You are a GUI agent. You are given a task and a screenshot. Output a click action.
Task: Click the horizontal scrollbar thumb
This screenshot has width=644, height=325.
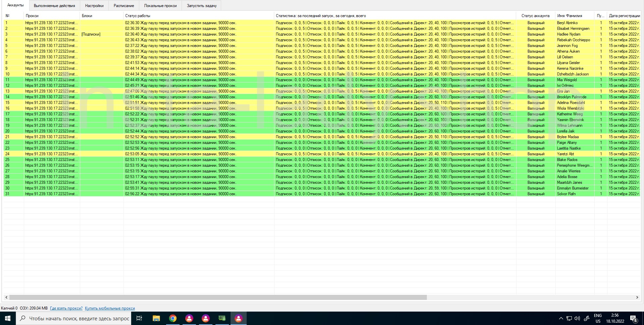[x=218, y=297]
